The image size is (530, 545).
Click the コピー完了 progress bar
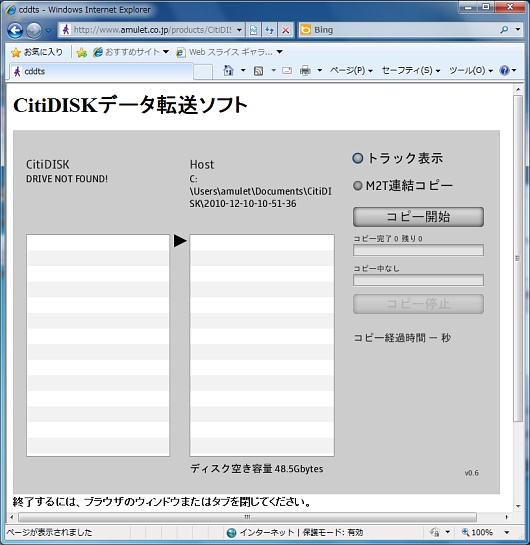(418, 250)
